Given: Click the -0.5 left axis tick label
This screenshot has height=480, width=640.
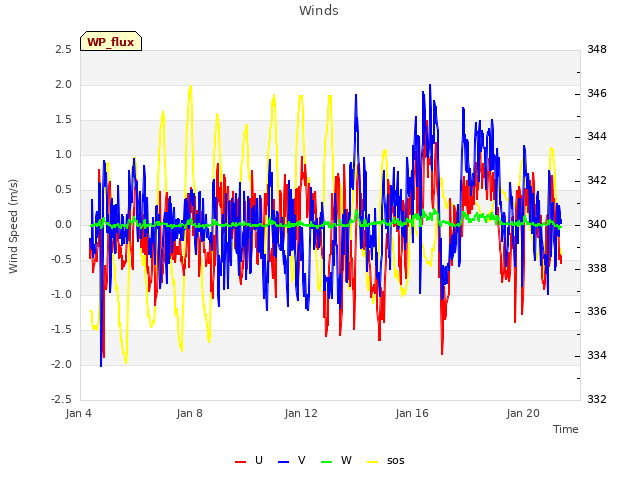Looking at the screenshot, I should click(x=62, y=260).
